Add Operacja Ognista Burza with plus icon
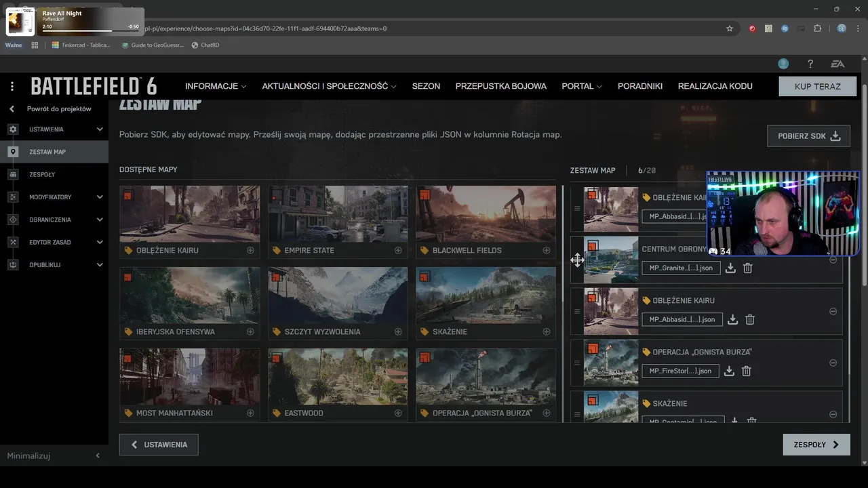This screenshot has width=868, height=488. [546, 413]
